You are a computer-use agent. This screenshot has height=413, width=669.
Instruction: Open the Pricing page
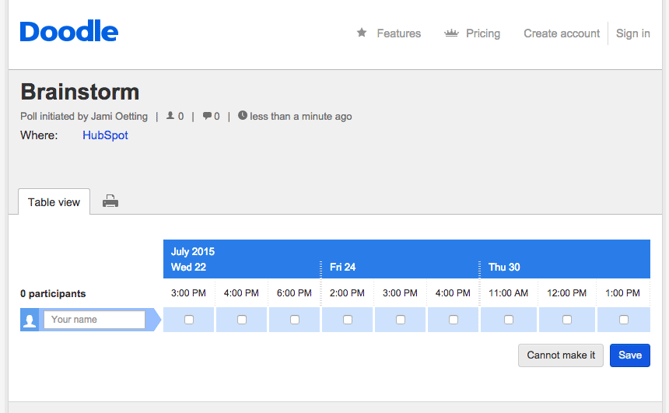tap(483, 33)
